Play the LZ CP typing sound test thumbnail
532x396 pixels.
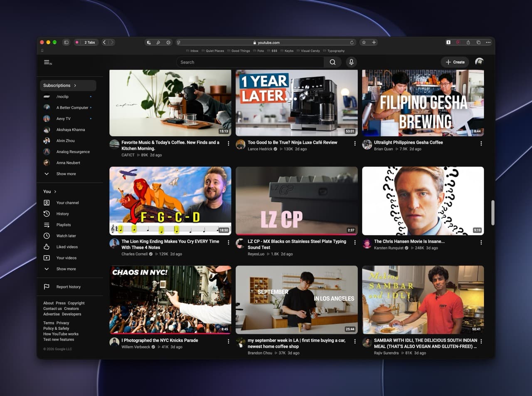[297, 201]
